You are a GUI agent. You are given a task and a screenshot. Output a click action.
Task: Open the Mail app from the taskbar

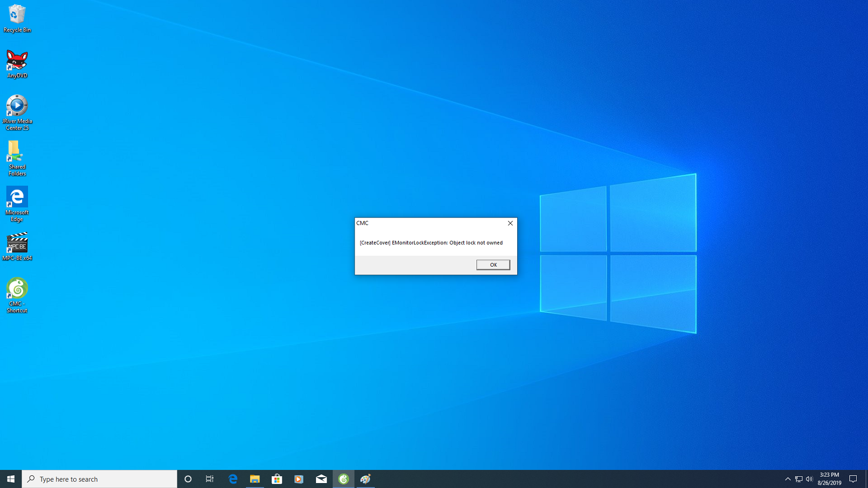[x=321, y=479]
